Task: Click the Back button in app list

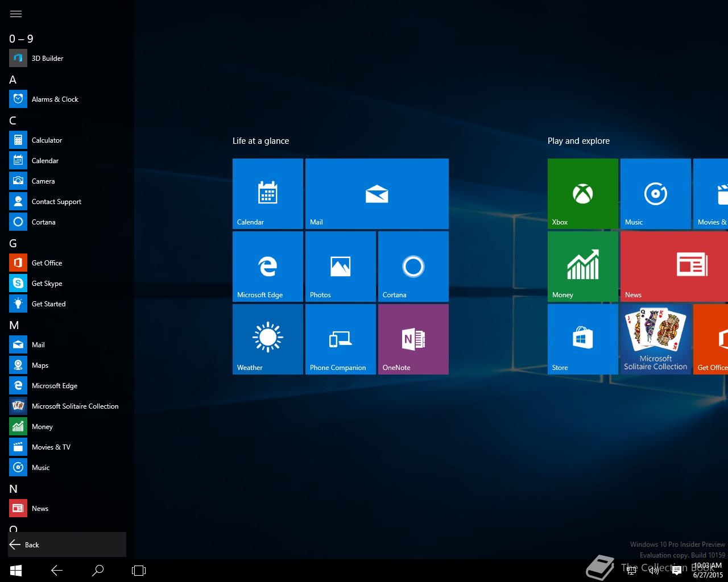Action: pyautogui.click(x=67, y=544)
